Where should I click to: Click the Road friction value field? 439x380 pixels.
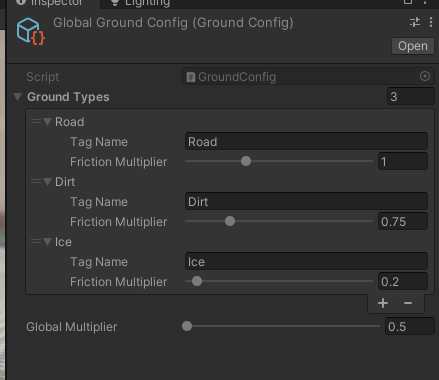tap(403, 161)
